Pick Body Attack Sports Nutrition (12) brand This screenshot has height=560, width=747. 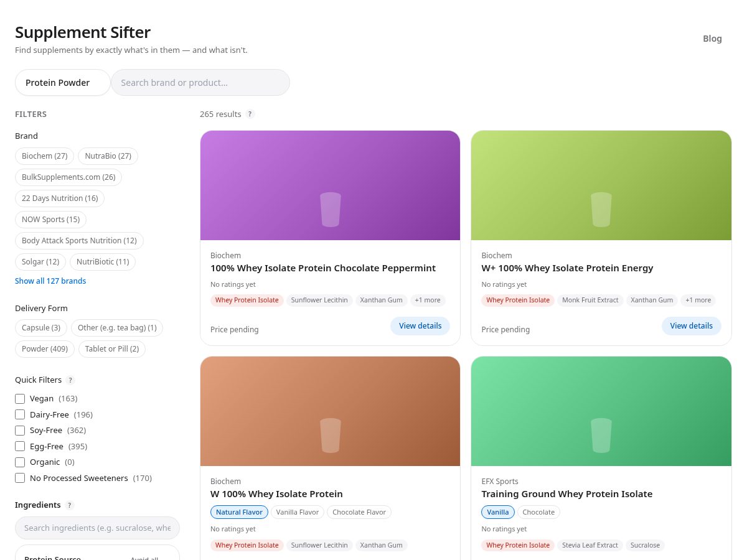coord(79,241)
